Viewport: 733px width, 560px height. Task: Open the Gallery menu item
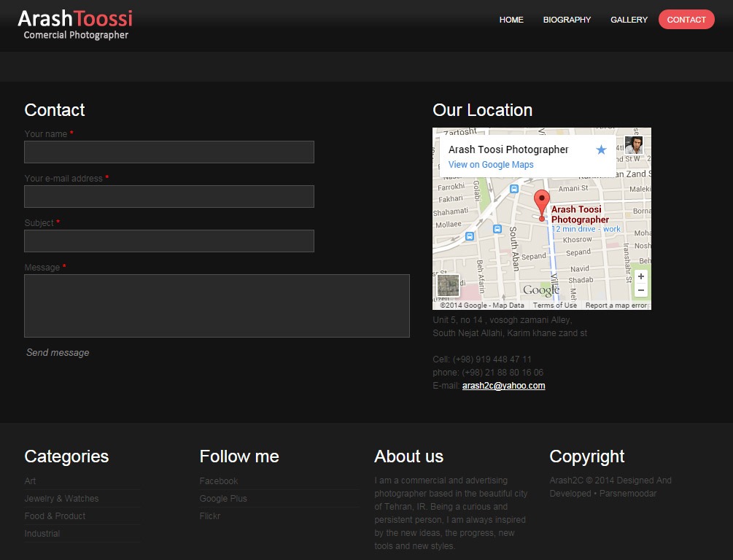(629, 20)
